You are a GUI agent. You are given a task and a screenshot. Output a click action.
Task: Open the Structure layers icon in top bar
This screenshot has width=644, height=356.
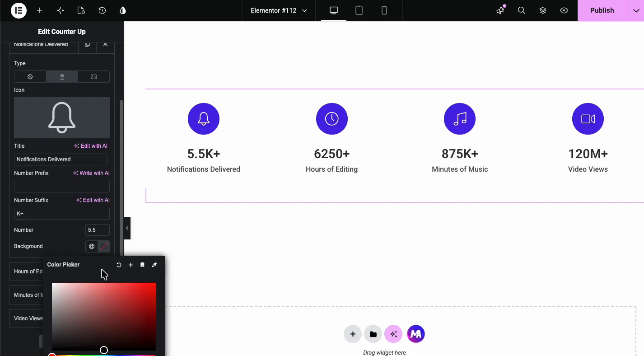click(543, 10)
